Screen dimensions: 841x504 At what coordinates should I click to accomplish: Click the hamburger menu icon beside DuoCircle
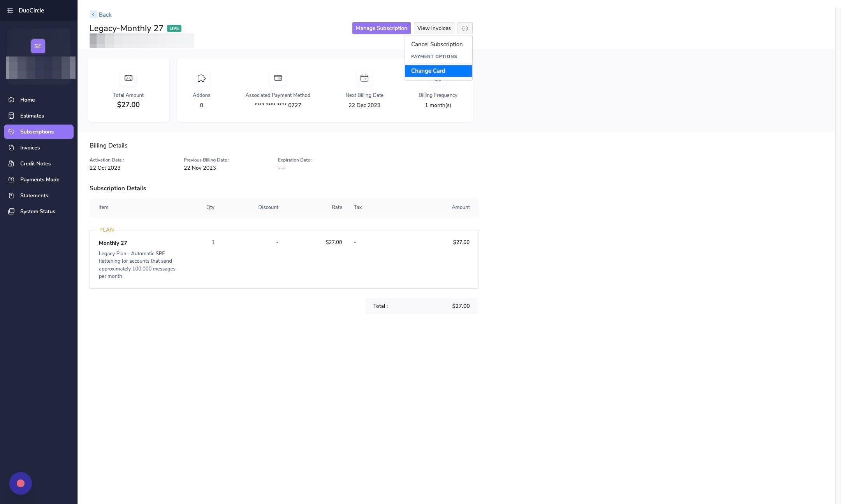[x=10, y=11]
